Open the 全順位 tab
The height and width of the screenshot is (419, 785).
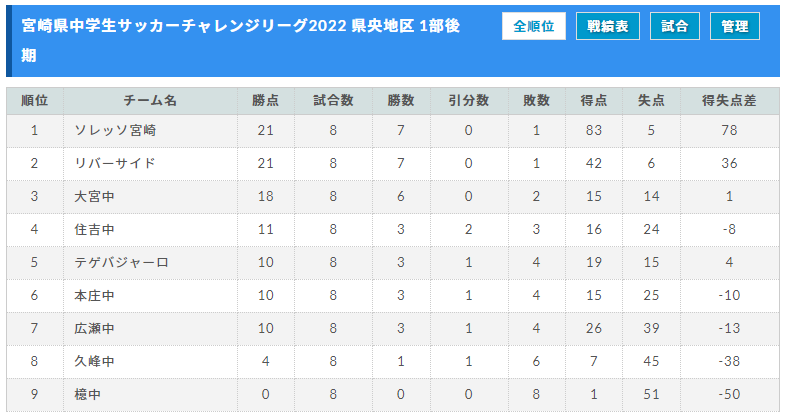click(x=534, y=26)
